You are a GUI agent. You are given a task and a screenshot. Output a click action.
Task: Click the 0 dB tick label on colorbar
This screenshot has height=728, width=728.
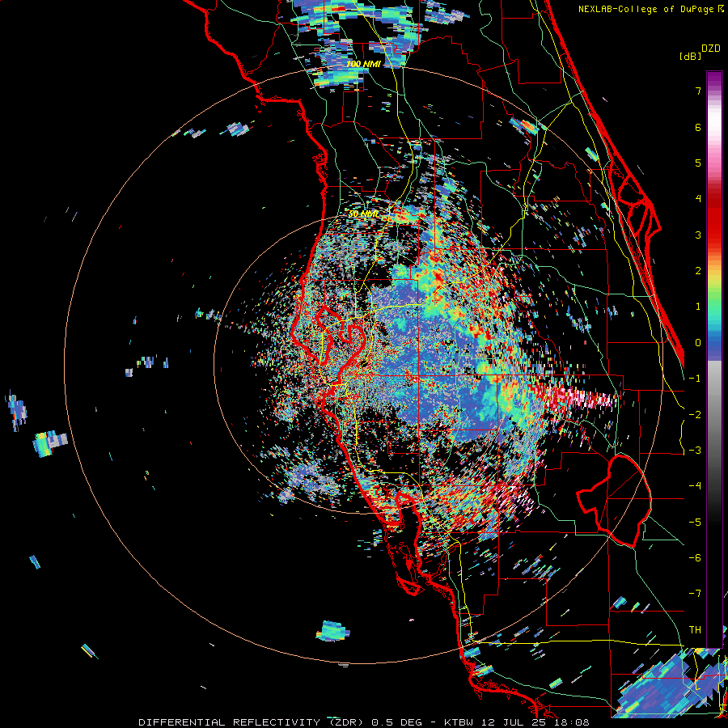[x=698, y=343]
